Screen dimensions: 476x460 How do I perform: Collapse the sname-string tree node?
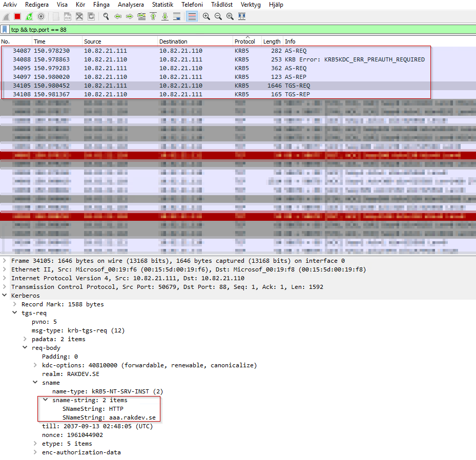pos(46,400)
